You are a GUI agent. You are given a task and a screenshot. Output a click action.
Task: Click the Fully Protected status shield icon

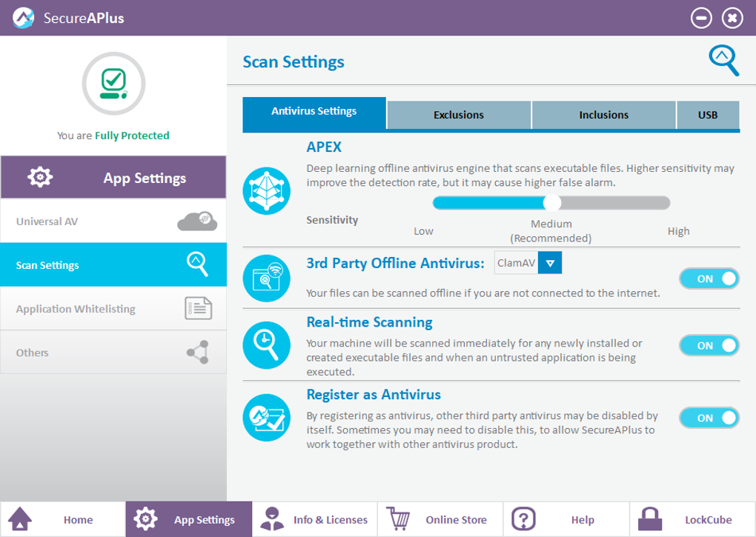pyautogui.click(x=114, y=83)
